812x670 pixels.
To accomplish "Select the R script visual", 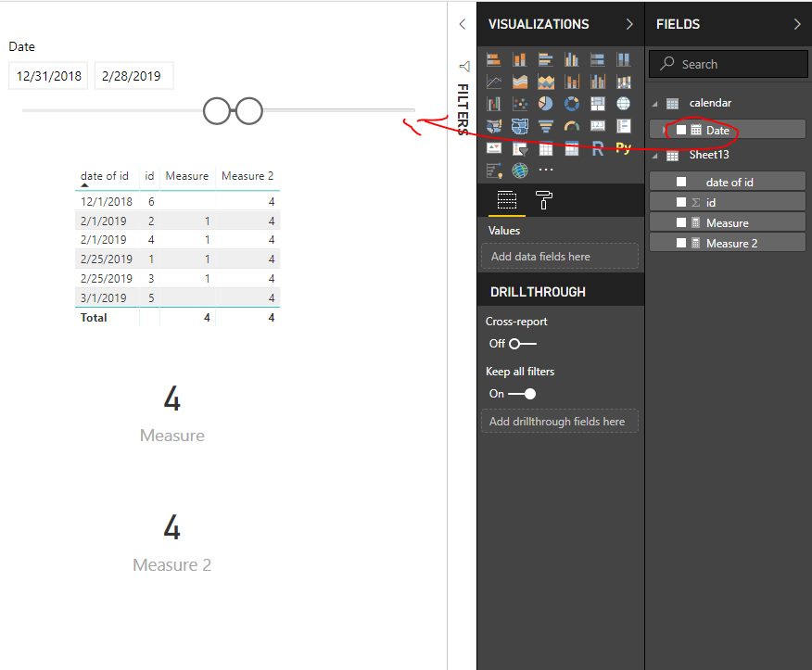I will pos(598,148).
